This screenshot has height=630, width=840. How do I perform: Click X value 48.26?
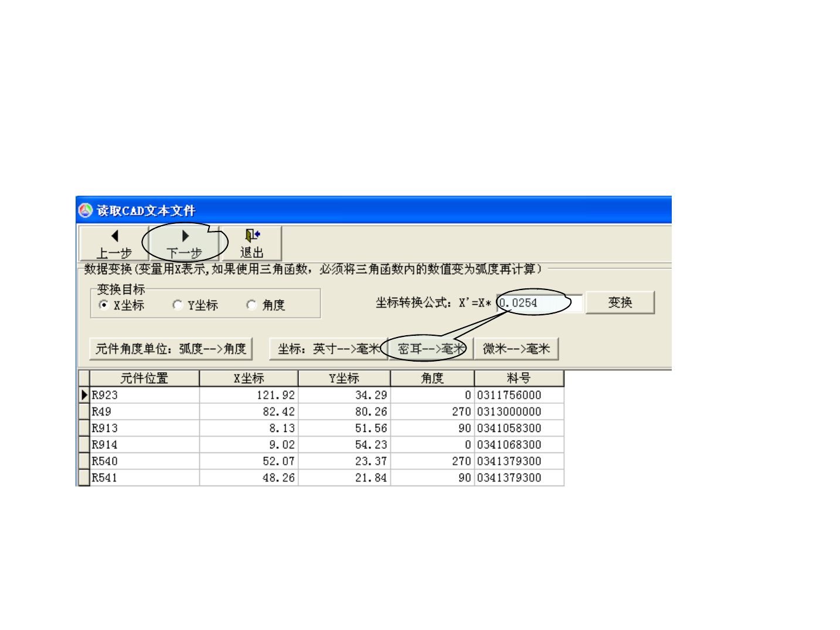pyautogui.click(x=249, y=478)
